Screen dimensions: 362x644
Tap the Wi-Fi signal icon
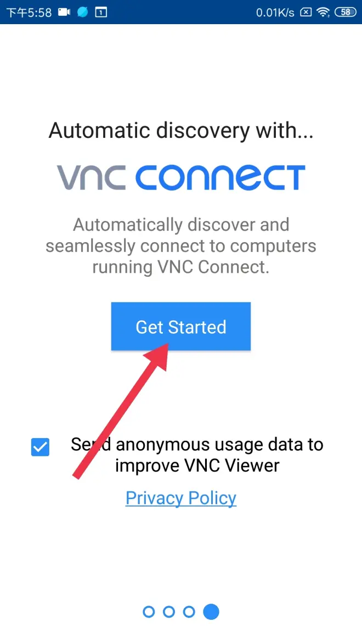[324, 12]
